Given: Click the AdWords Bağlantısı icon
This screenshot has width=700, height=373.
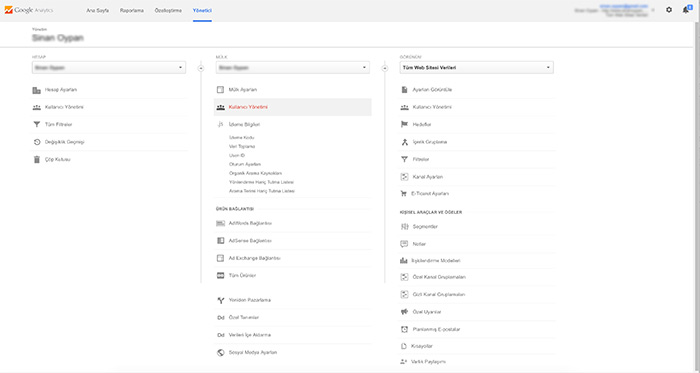Looking at the screenshot, I should click(x=220, y=223).
